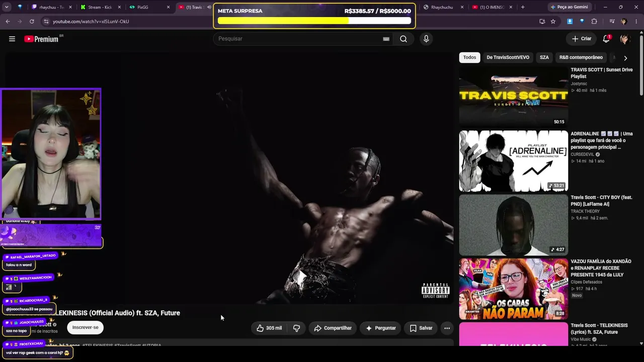The width and height of the screenshot is (644, 362).
Task: Go to YouTube Premium home via logo
Action: [x=41, y=39]
